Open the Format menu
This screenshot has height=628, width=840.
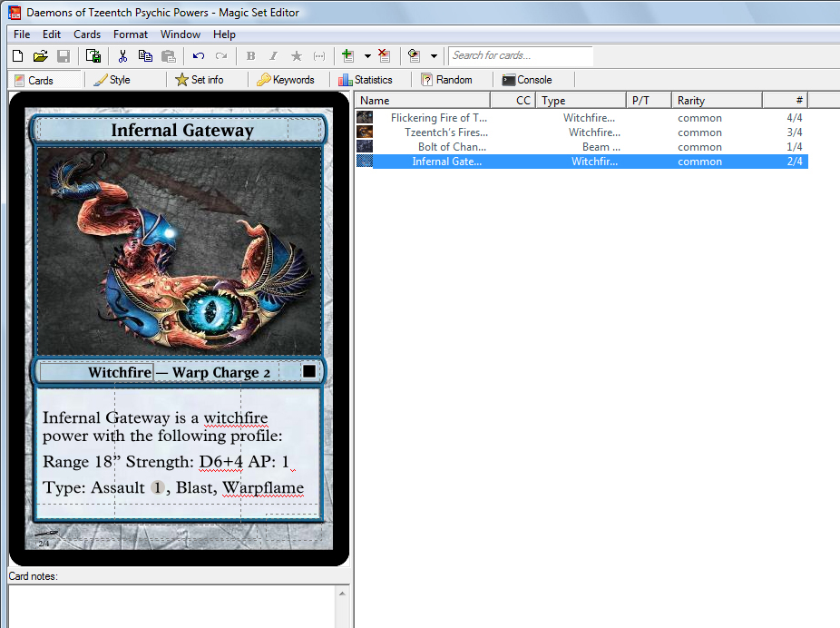click(x=131, y=34)
